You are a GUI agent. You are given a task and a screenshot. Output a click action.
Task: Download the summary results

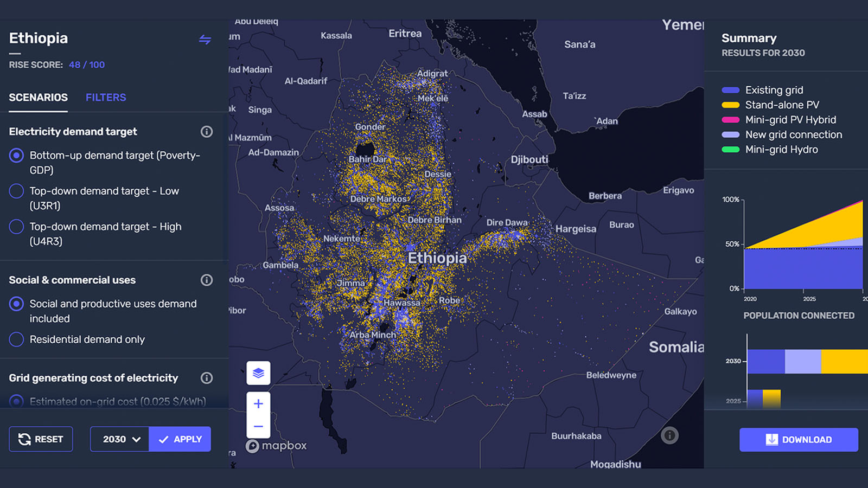click(799, 440)
